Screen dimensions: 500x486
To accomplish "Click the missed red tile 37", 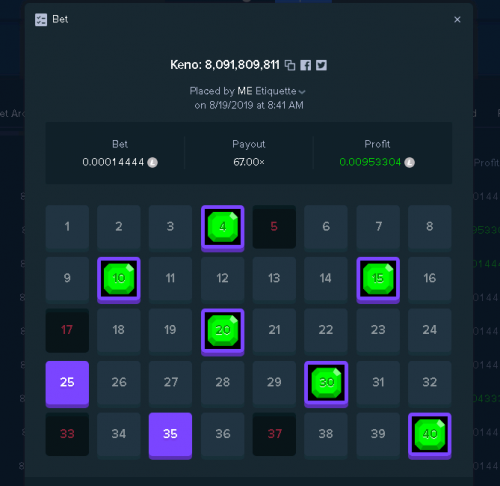I will 274,434.
